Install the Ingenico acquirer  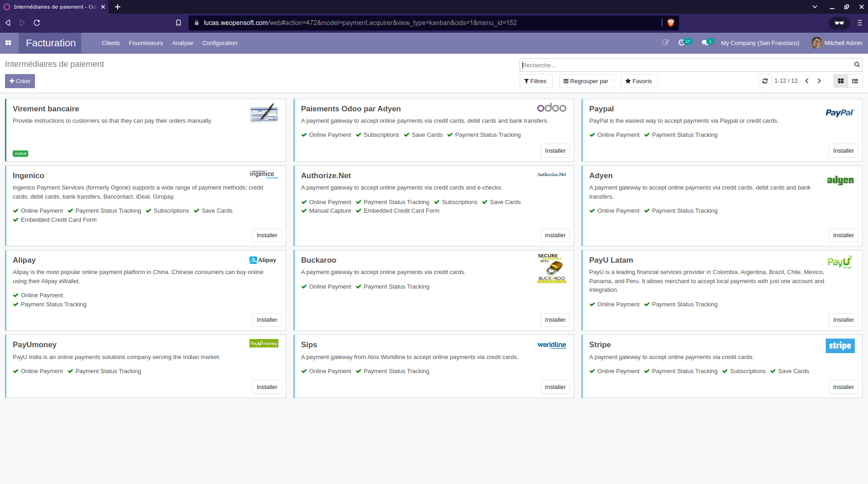[x=267, y=235]
